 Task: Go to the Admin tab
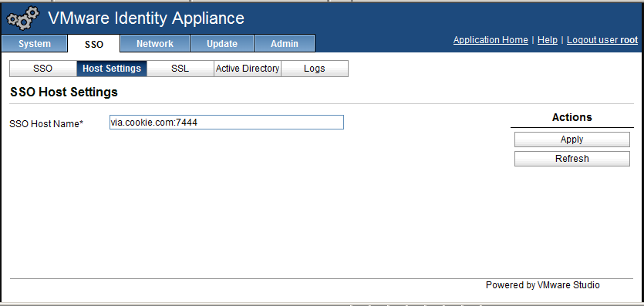[285, 43]
